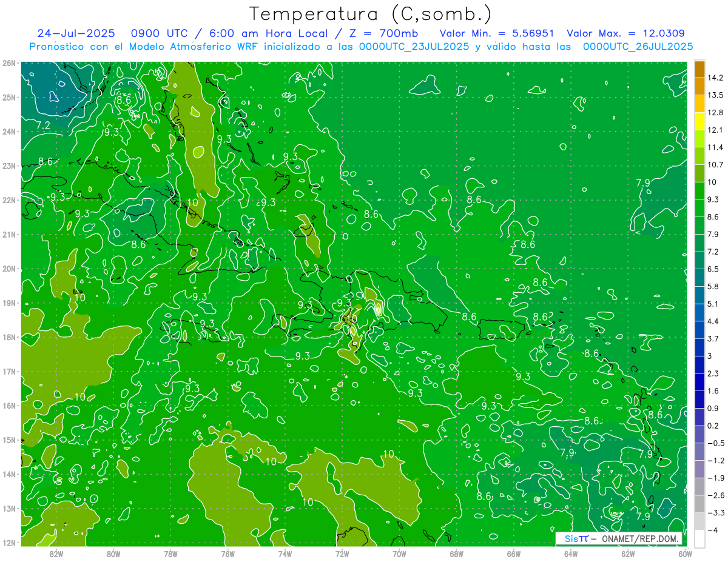728x562 pixels.
Task: Click the '14.2' color bar label
Action: 715,78
